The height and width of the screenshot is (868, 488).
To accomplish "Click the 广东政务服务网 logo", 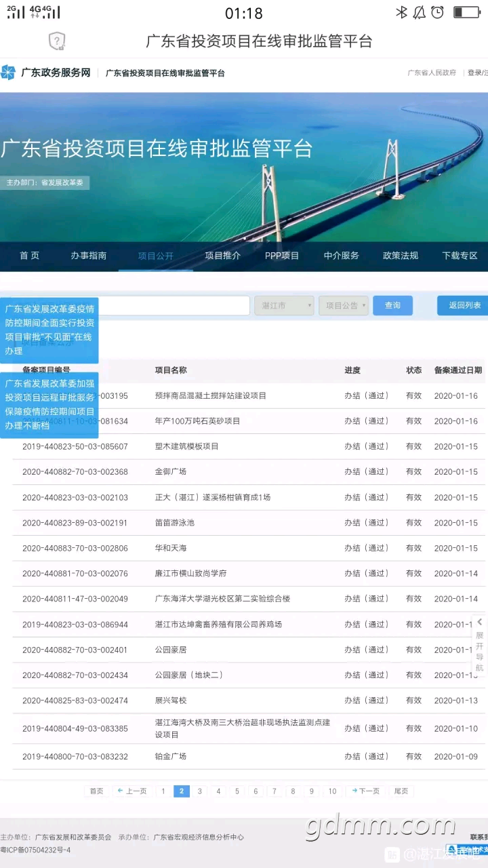I will 46,73.
